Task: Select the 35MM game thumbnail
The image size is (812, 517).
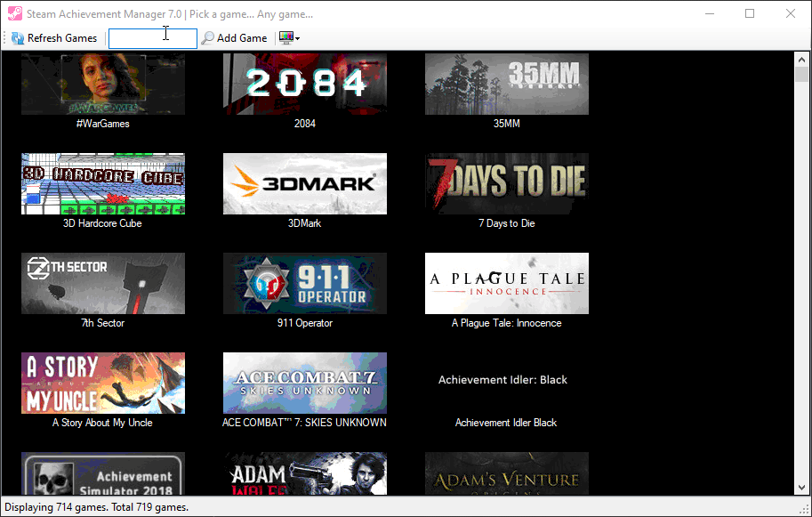Action: click(x=507, y=84)
